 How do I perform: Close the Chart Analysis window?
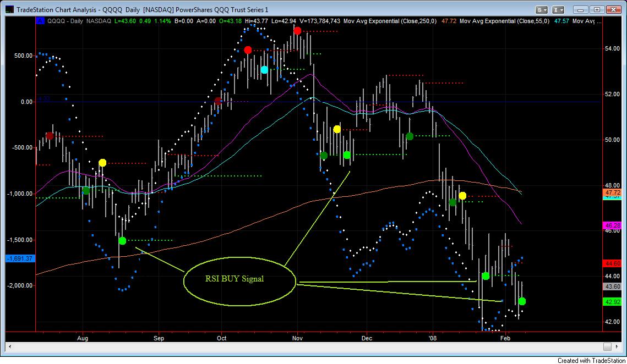tap(613, 9)
